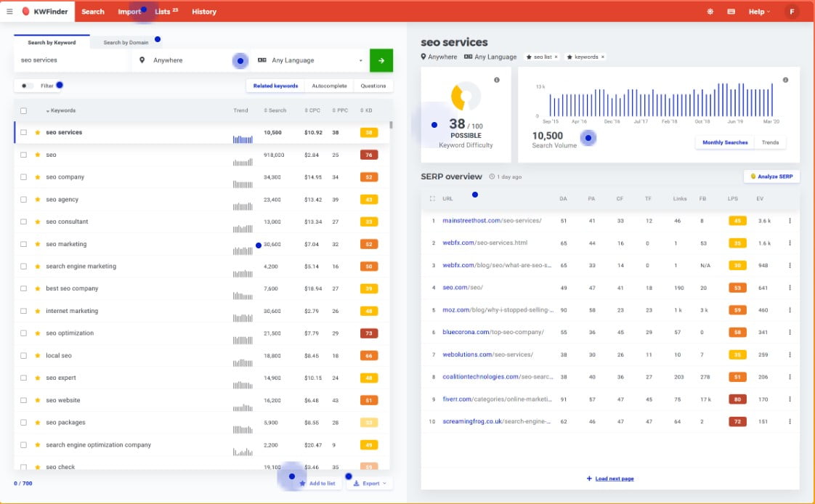Switch to Autocomplete tab

329,86
